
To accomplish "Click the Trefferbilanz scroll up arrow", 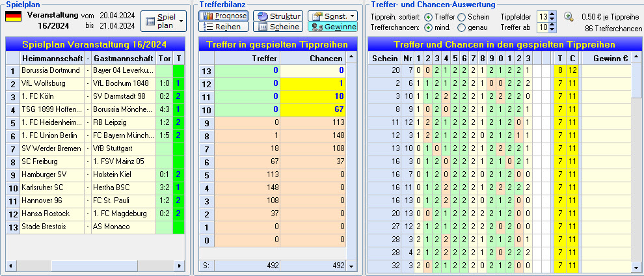I will 351,57.
